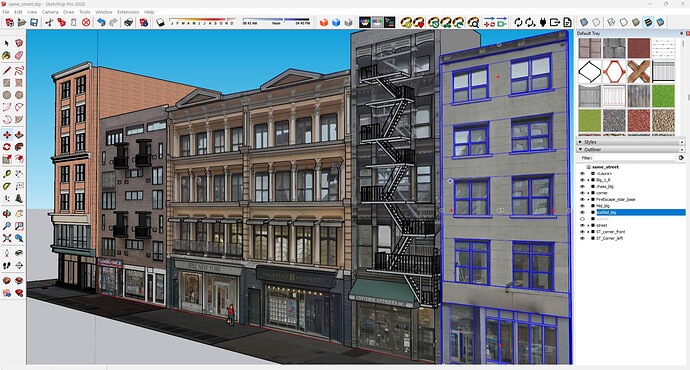Activate the Orbit tool
Viewport: 690px width, 370px height.
(x=7, y=214)
